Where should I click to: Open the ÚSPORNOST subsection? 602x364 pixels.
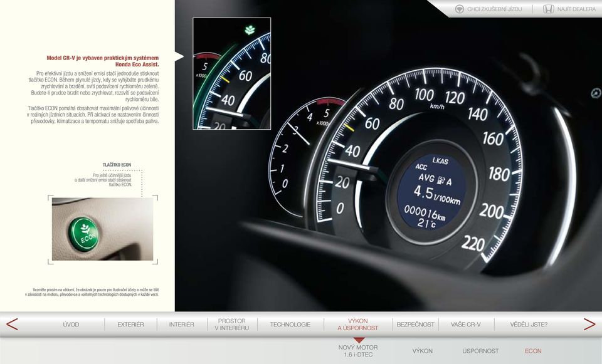tap(480, 351)
